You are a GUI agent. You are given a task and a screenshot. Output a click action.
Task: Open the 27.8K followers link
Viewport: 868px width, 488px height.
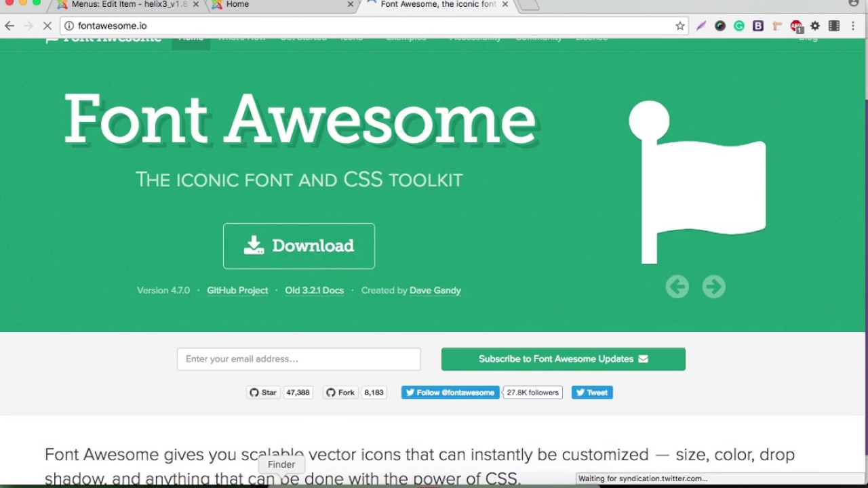pyautogui.click(x=533, y=392)
